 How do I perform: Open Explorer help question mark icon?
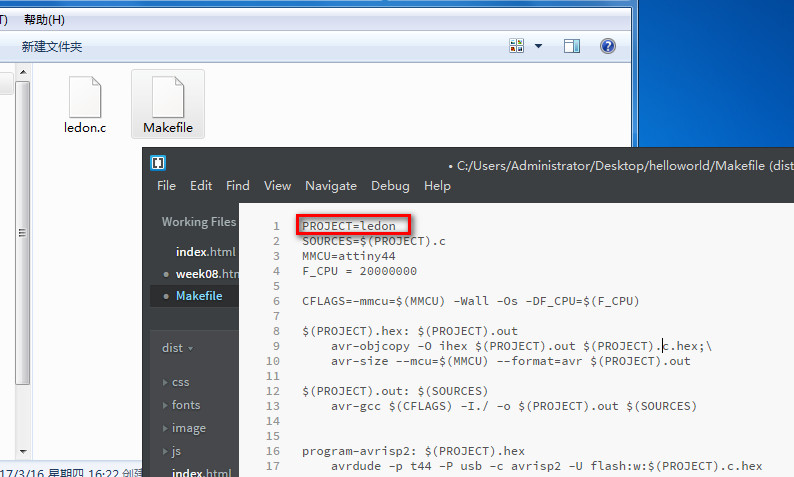tap(608, 46)
